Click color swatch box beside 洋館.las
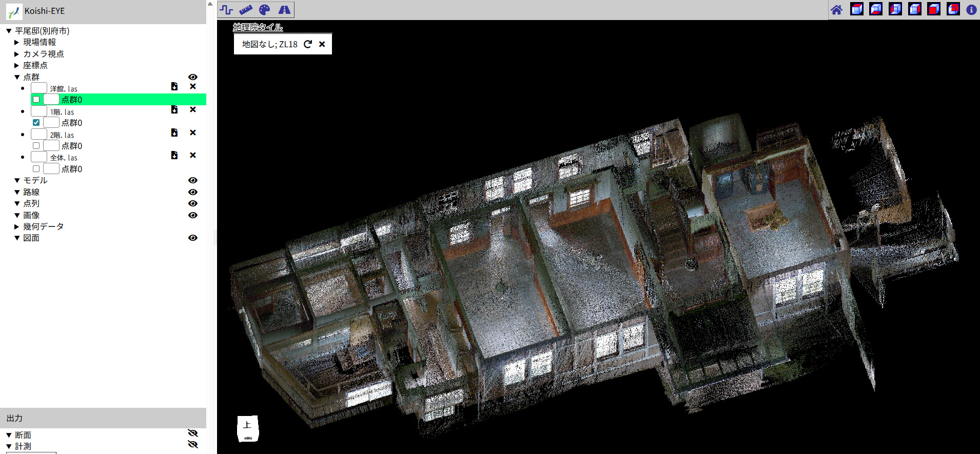 tap(39, 88)
